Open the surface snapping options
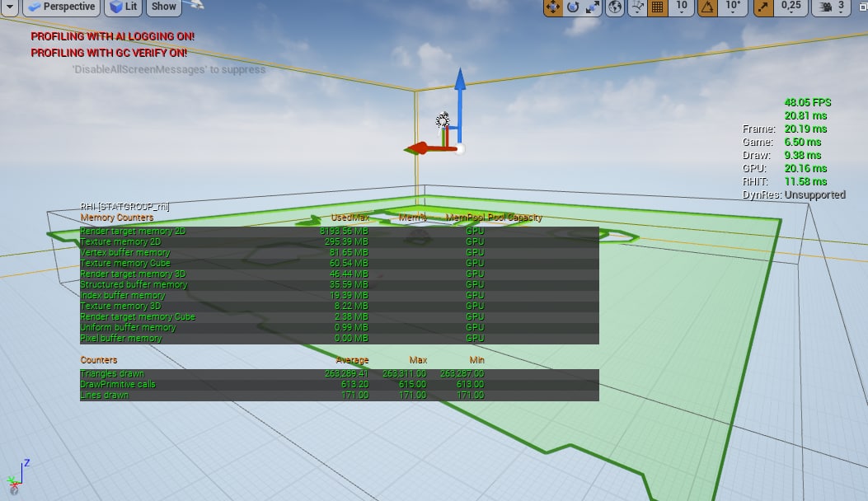This screenshot has height=501, width=868. click(x=638, y=7)
